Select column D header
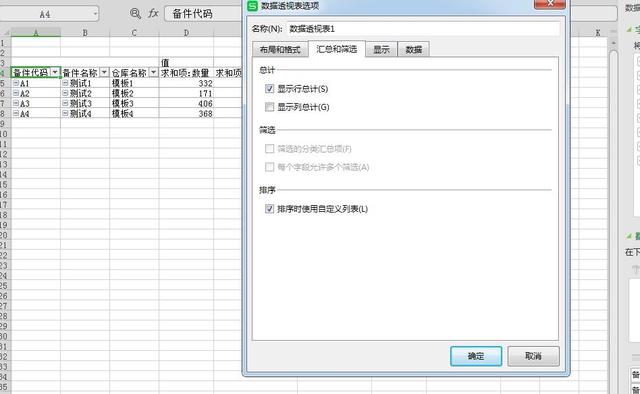The image size is (640, 394). click(x=186, y=33)
